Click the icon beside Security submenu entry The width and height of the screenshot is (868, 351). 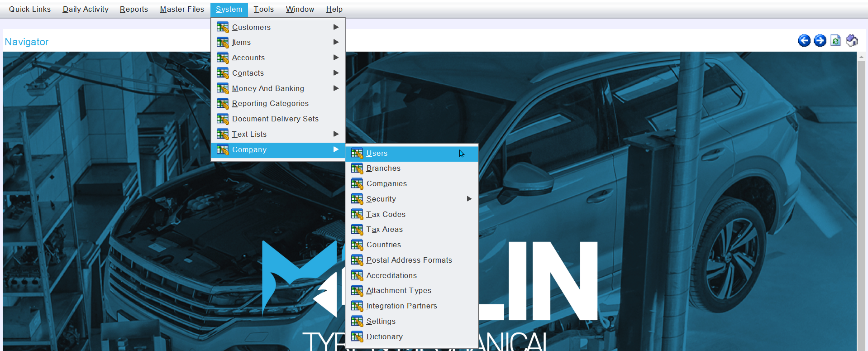pos(357,199)
